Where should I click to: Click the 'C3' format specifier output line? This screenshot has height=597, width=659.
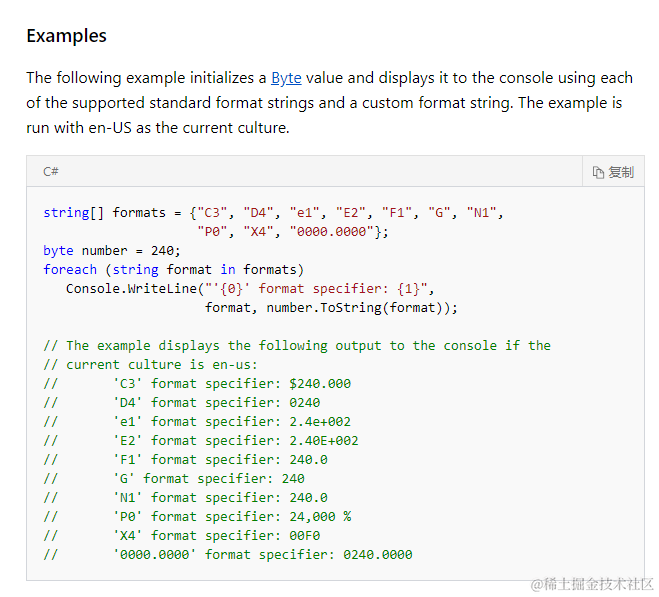pyautogui.click(x=197, y=384)
